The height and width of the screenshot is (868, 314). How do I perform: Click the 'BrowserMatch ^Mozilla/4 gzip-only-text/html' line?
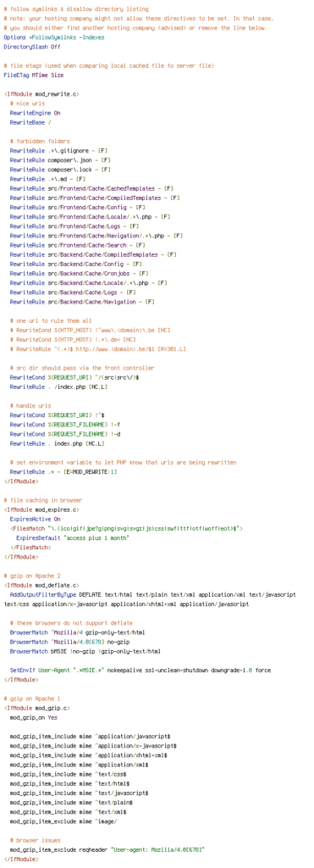tap(77, 632)
